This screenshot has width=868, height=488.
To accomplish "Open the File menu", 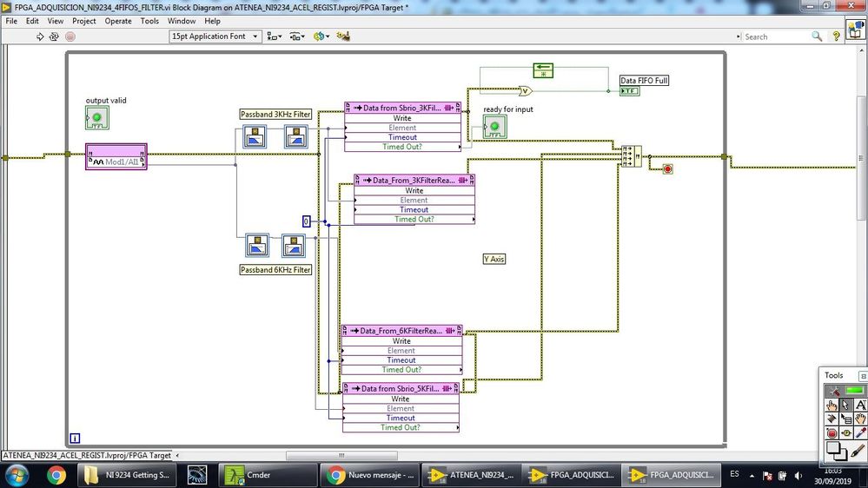I will coord(11,21).
